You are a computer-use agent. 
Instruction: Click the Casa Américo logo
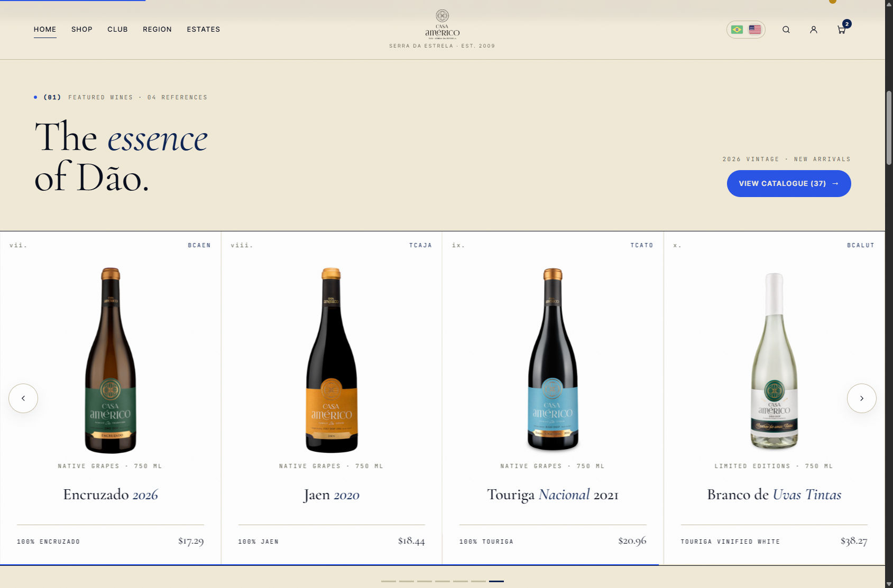pos(443,24)
